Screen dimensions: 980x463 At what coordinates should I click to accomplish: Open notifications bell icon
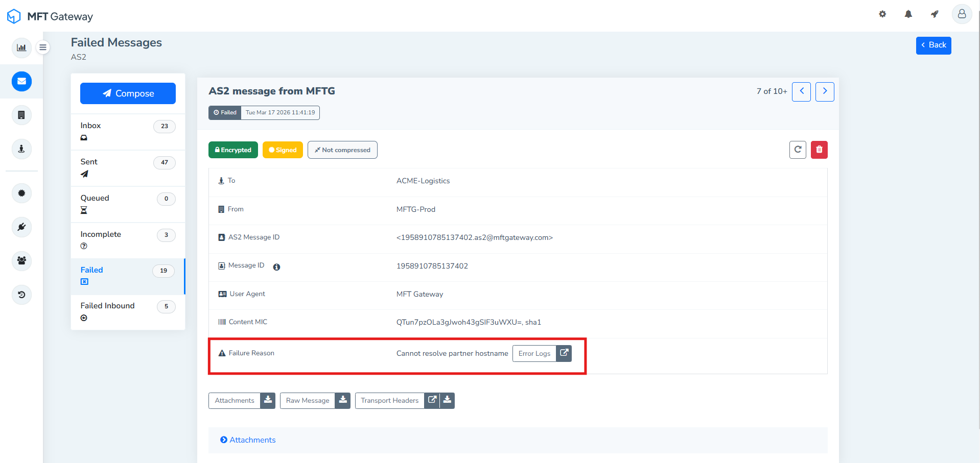908,14
